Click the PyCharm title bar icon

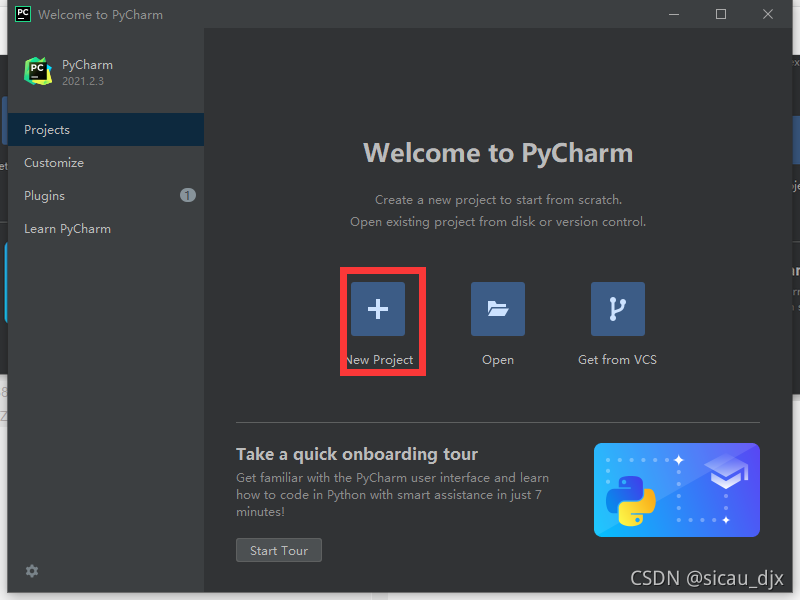click(23, 14)
